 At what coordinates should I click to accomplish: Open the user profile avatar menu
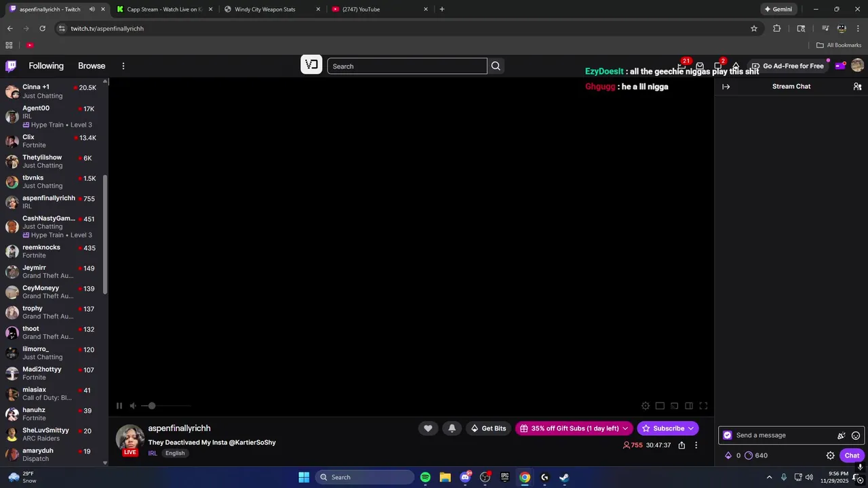(x=857, y=66)
